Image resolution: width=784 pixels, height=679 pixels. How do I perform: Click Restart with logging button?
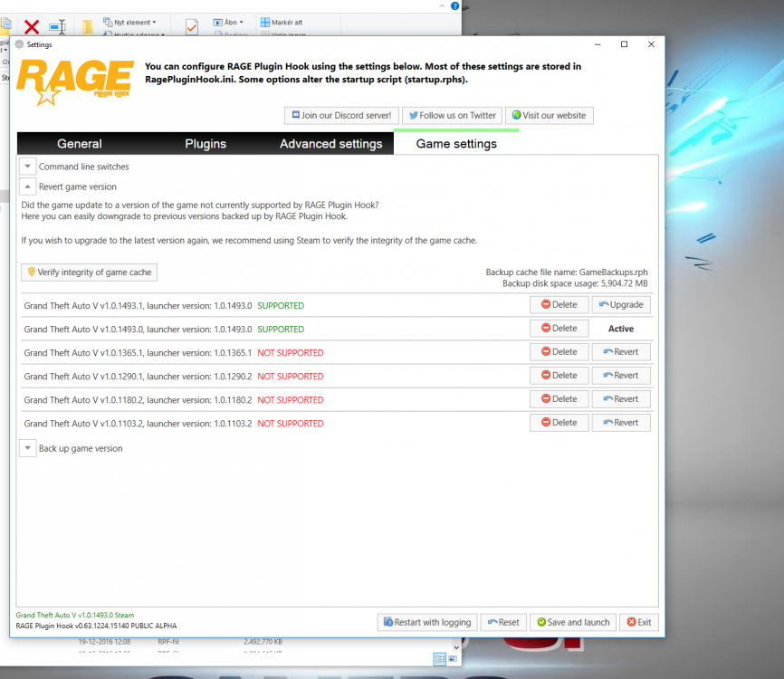click(x=427, y=623)
